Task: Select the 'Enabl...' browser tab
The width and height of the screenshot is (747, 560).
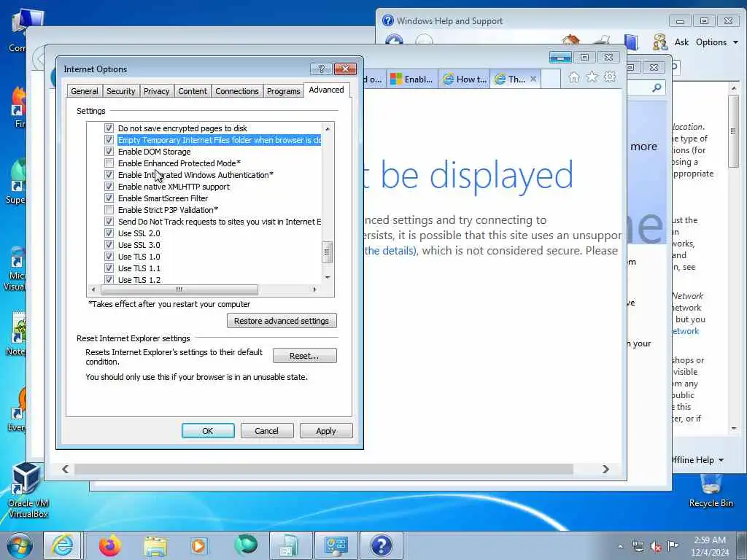Action: click(412, 79)
